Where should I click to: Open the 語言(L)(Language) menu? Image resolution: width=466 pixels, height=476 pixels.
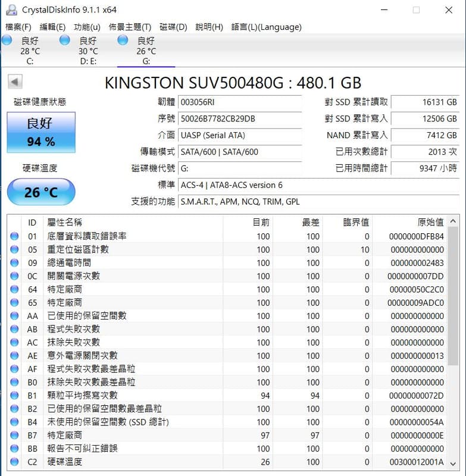point(266,27)
